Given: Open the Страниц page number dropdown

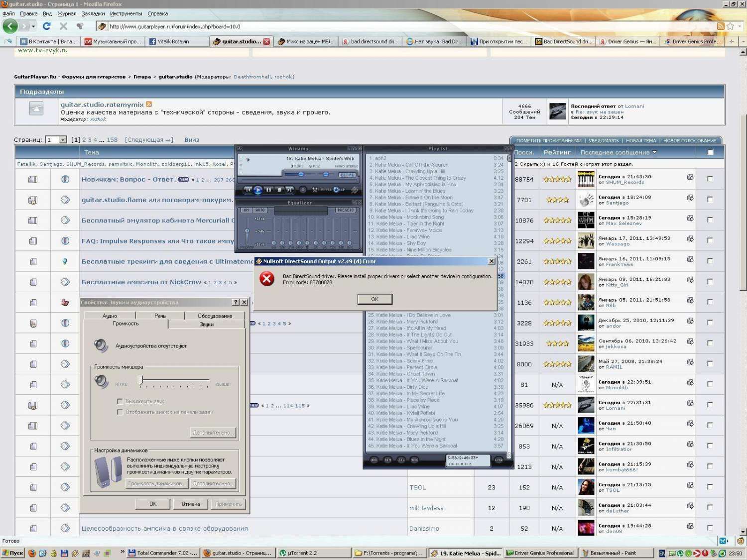Looking at the screenshot, I should click(x=63, y=140).
